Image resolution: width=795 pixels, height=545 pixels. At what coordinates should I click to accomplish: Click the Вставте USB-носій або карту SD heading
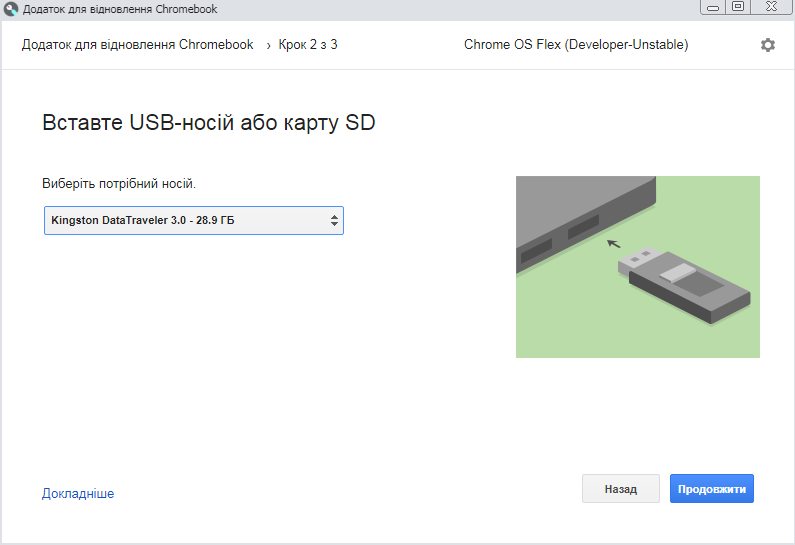(x=208, y=123)
